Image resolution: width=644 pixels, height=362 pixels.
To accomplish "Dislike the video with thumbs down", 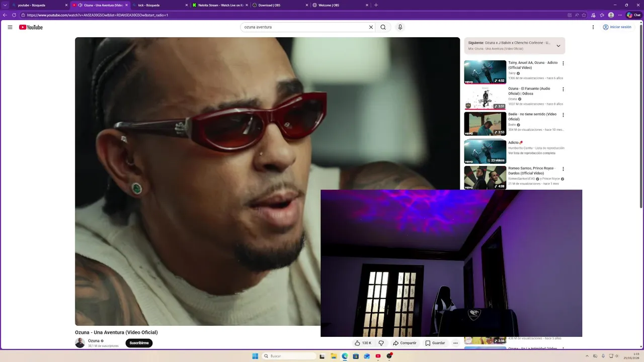I will pos(381,343).
